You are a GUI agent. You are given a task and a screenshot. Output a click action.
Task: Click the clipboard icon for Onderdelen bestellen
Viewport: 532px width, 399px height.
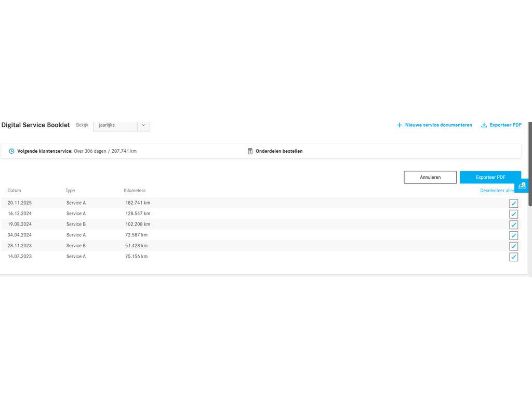[x=250, y=151]
